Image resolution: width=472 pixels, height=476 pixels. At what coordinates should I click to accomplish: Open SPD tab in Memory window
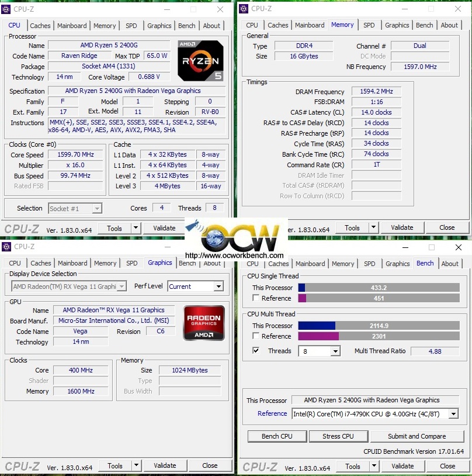(369, 25)
